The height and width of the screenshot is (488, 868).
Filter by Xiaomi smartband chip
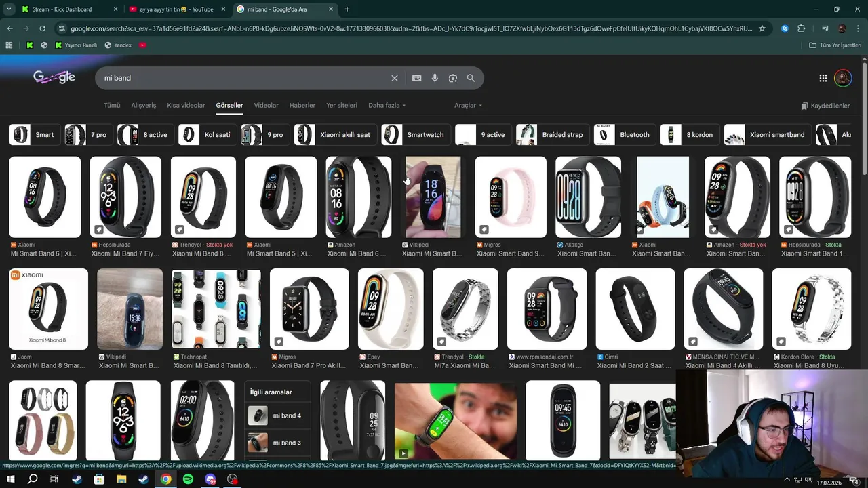768,135
